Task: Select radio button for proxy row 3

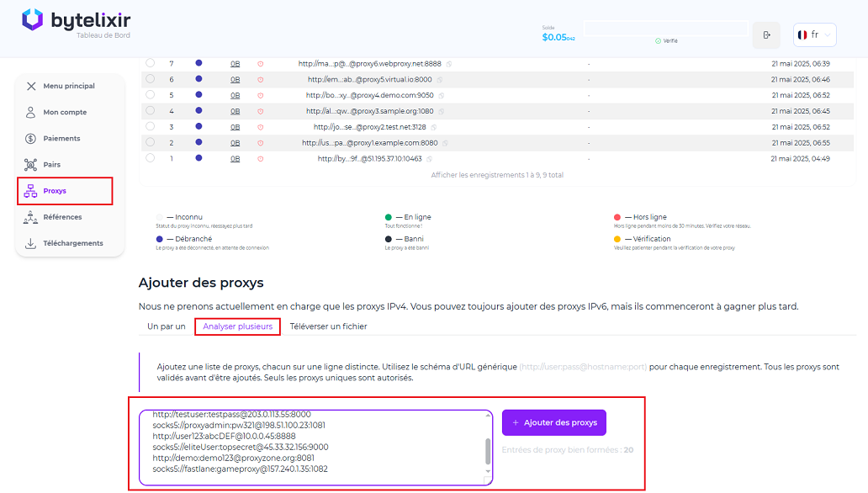Action: [x=150, y=126]
